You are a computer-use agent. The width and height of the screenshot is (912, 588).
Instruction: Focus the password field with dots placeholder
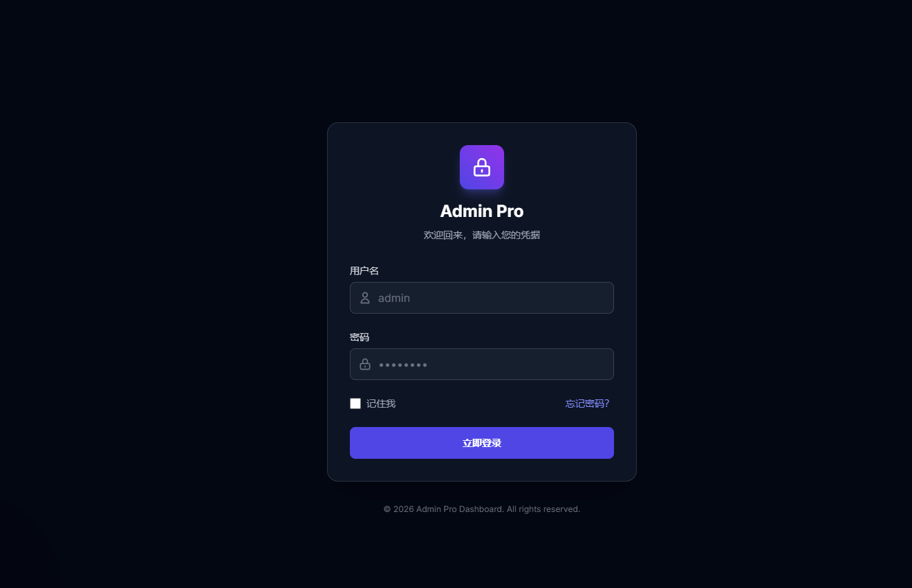[x=482, y=364]
